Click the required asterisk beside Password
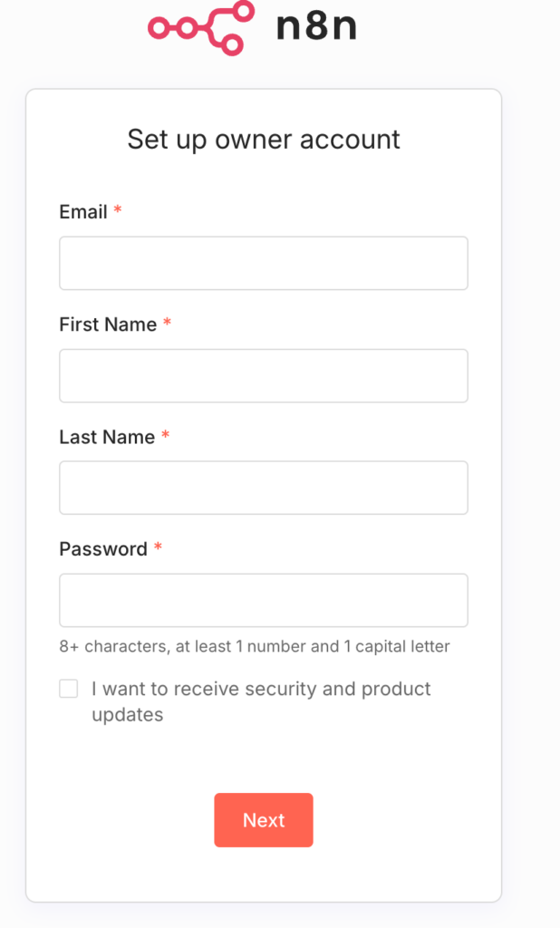 point(158,547)
